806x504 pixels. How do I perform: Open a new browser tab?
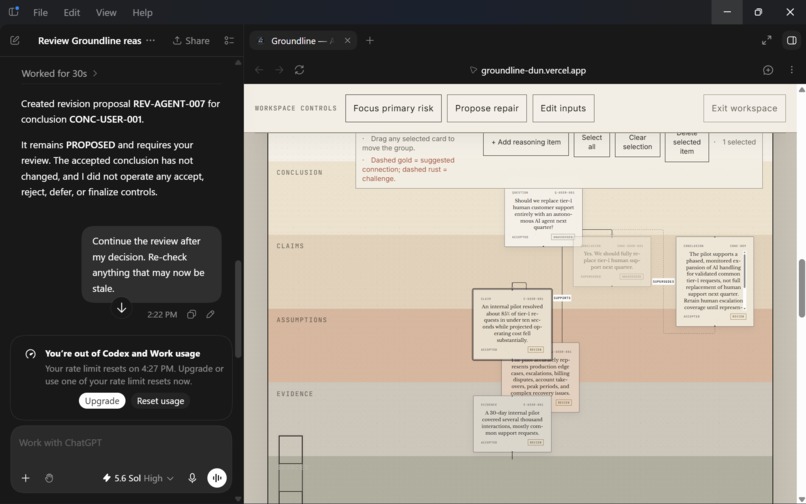pos(370,41)
